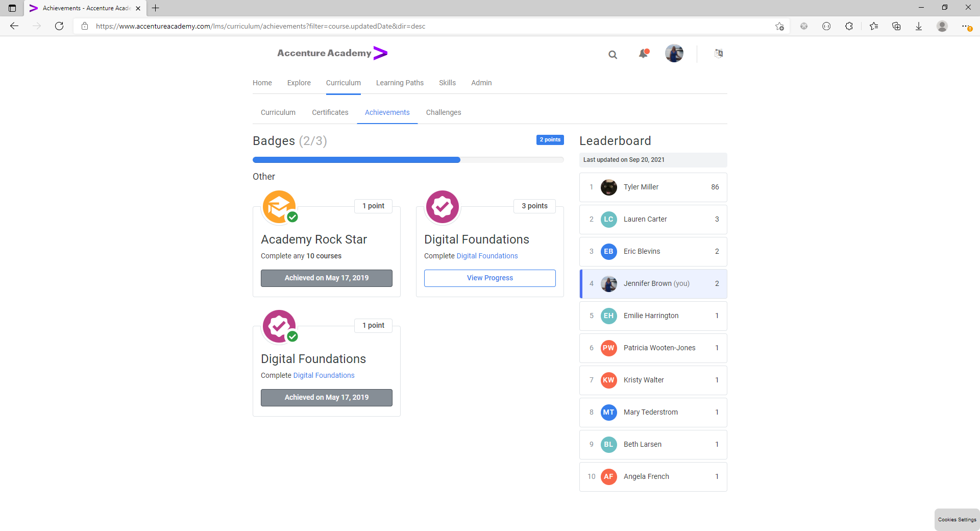Reload the page with the refresh icon
The height and width of the screenshot is (531, 980).
59,26
